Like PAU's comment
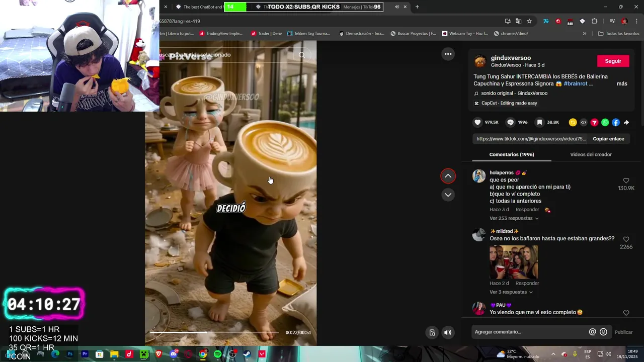 click(626, 313)
